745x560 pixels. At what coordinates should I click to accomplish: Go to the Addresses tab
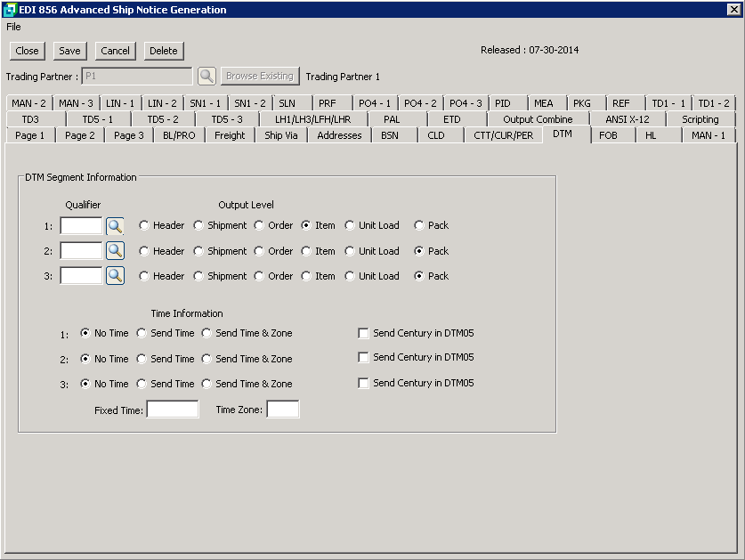coord(339,135)
